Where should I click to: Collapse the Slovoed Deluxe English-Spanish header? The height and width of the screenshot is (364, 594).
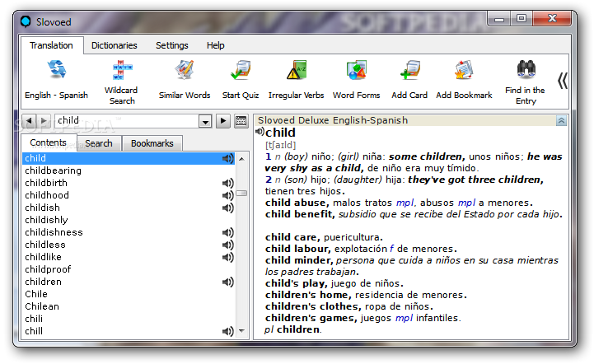coord(561,121)
